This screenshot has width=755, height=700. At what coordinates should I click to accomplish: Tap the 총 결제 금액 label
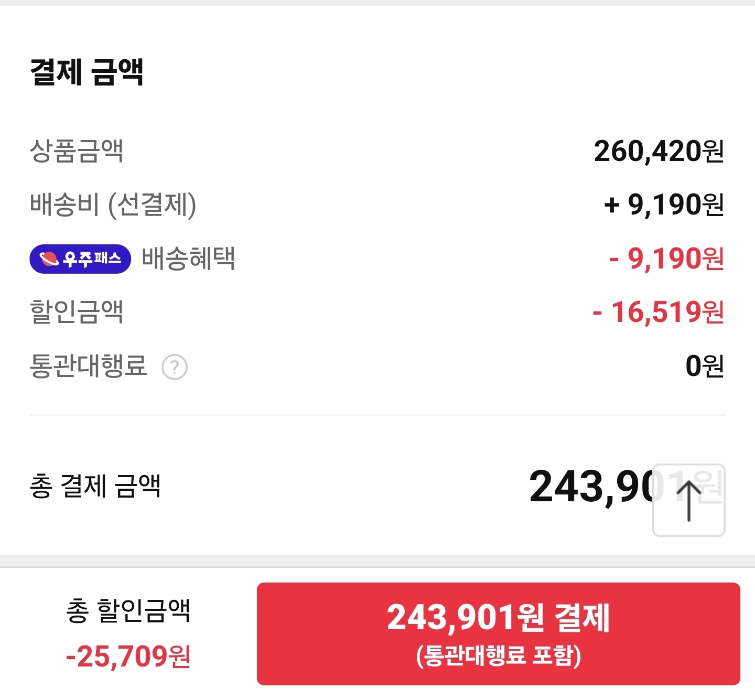(95, 486)
